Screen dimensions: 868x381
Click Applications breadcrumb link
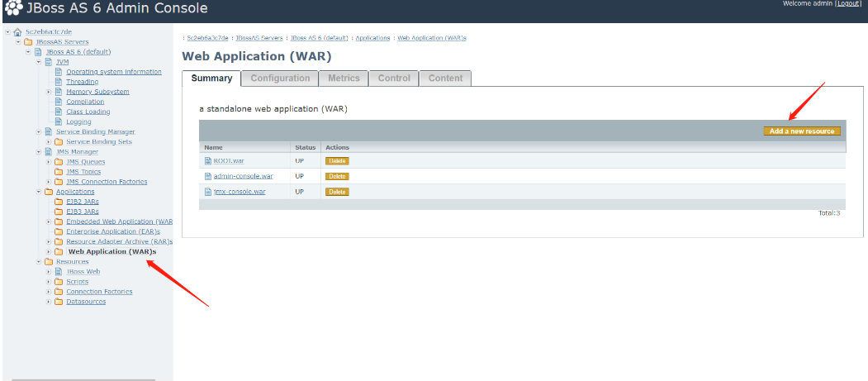[x=372, y=38]
